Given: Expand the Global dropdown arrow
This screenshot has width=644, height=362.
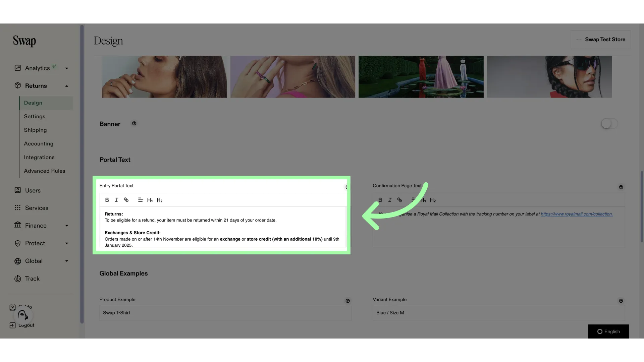Looking at the screenshot, I should coord(67,261).
